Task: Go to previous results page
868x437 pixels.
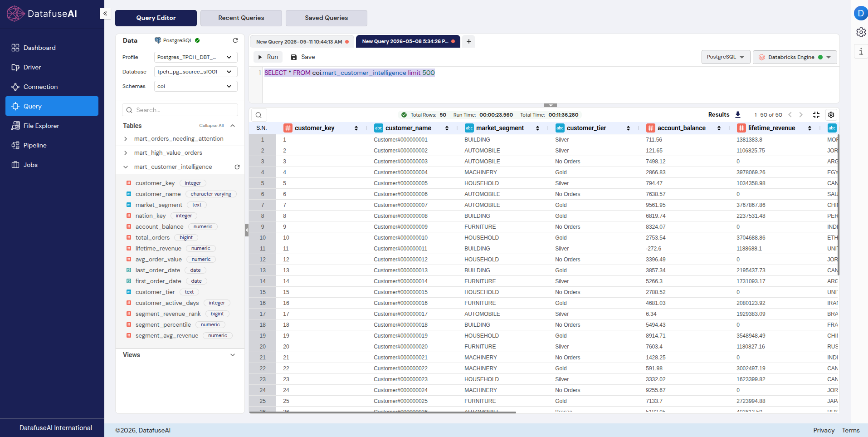Action: [x=790, y=115]
